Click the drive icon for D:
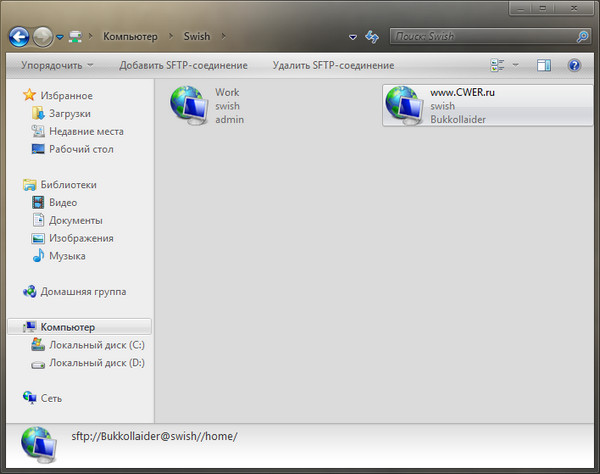 [38, 365]
